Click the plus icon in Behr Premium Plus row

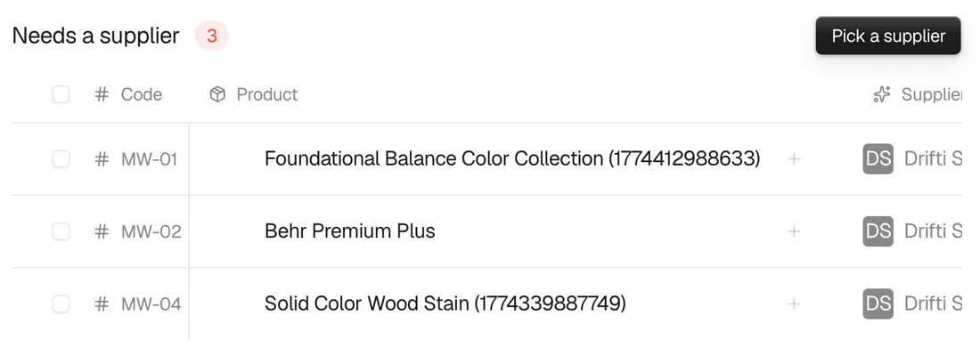[x=794, y=231]
